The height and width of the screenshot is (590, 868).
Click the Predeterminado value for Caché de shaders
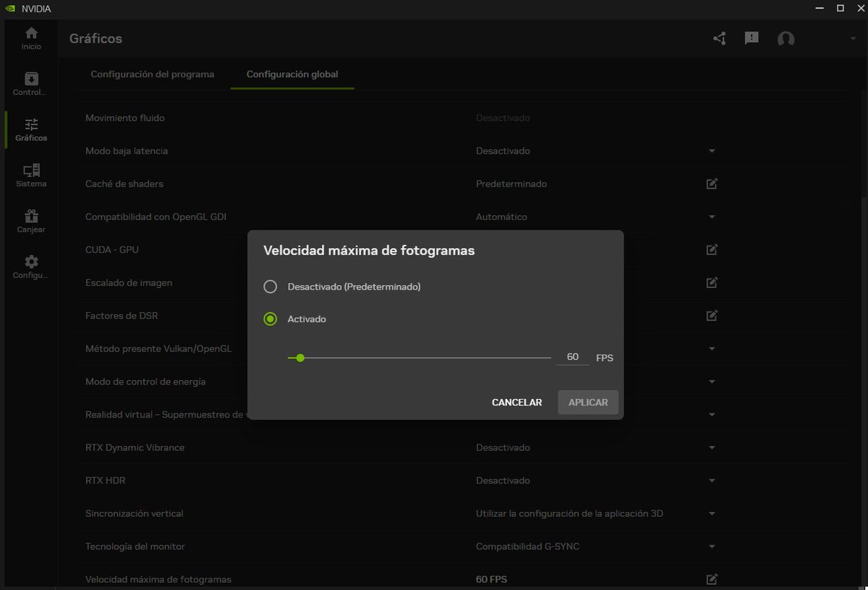tap(511, 184)
